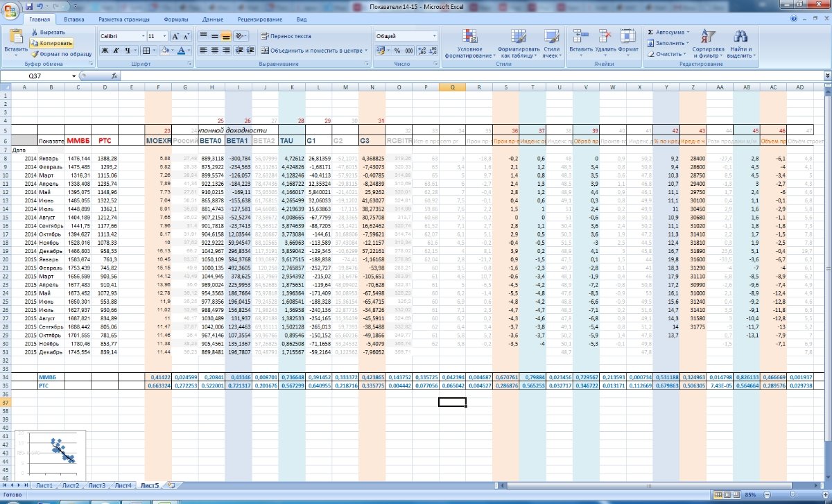Click the Cut (Вырезать) scissors button
The image size is (832, 504).
click(x=48, y=32)
